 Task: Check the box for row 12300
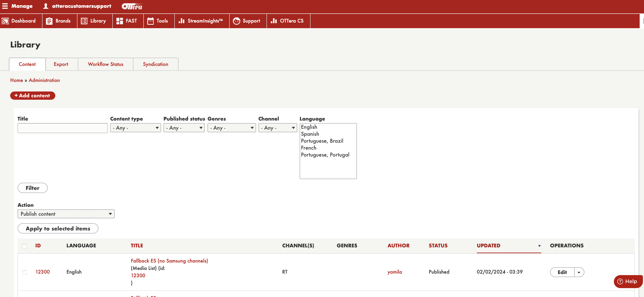point(24,272)
